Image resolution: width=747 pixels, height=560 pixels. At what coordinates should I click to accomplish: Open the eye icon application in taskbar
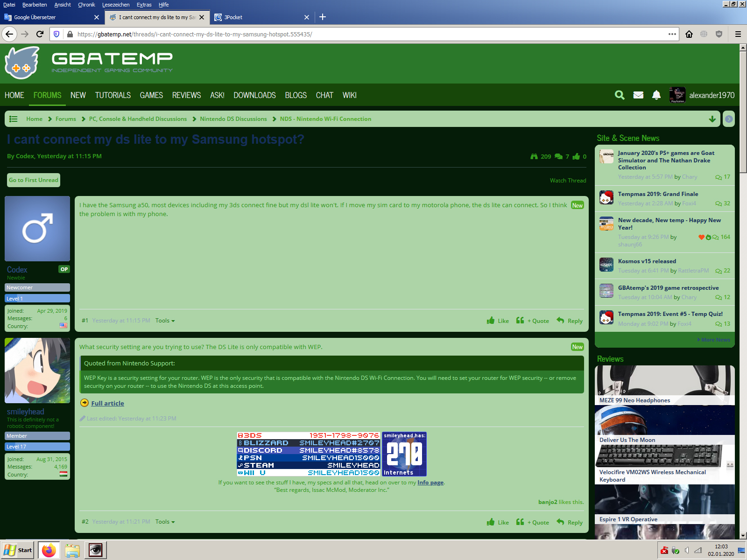click(96, 550)
